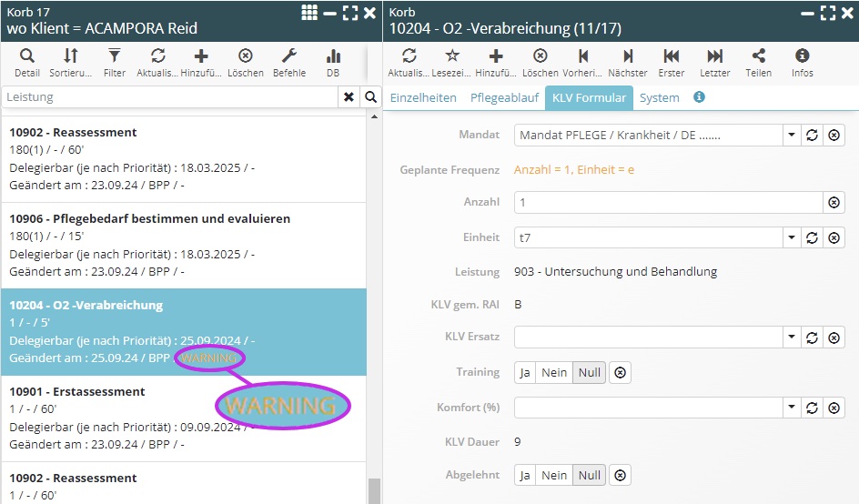
Task: Set Training to Ja
Action: pos(525,372)
